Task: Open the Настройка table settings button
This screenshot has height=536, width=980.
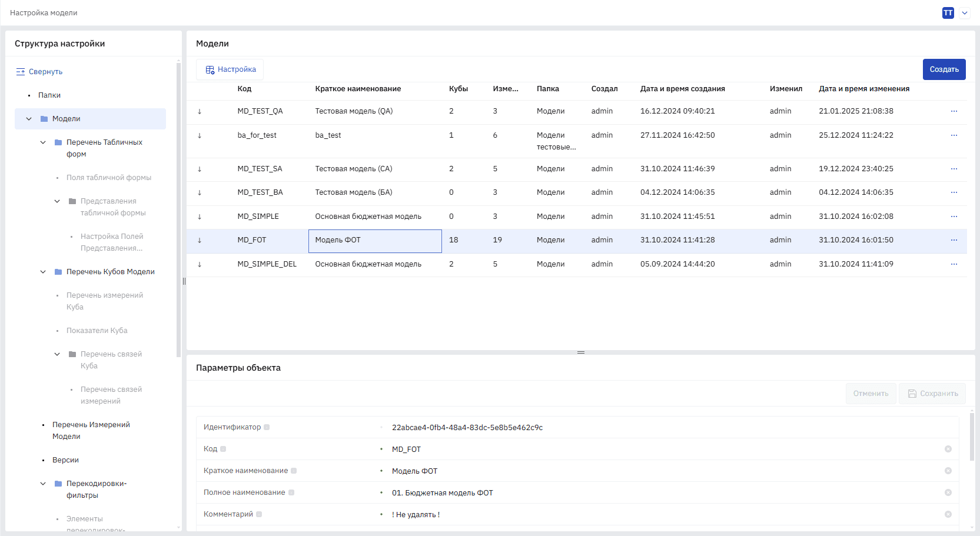Action: [230, 69]
